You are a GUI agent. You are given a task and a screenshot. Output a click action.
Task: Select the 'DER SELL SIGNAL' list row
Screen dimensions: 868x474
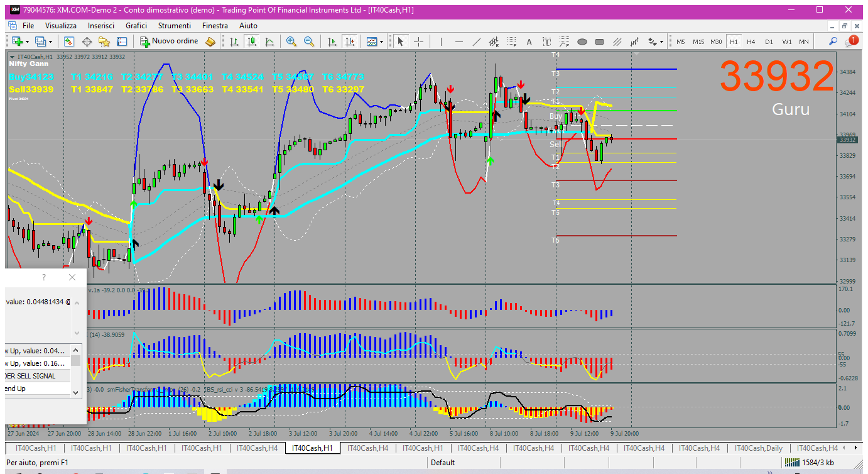38,376
